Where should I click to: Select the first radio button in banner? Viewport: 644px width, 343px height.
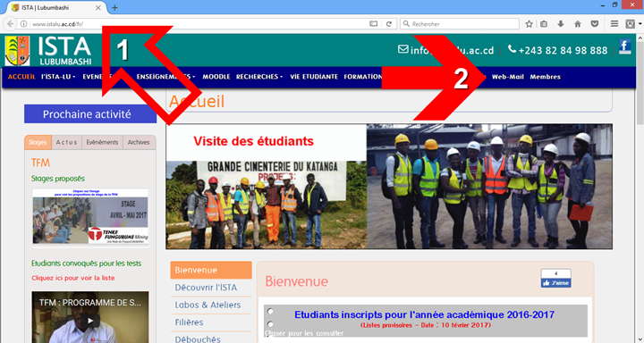(270, 311)
